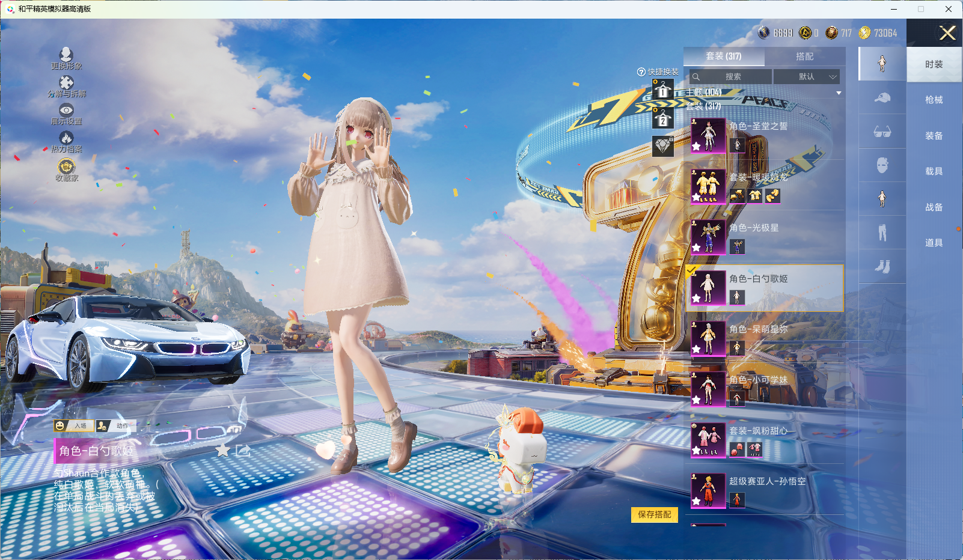Image resolution: width=963 pixels, height=560 pixels.
Task: Close the 和平精英模拟器高清版 window
Action: 949,9
